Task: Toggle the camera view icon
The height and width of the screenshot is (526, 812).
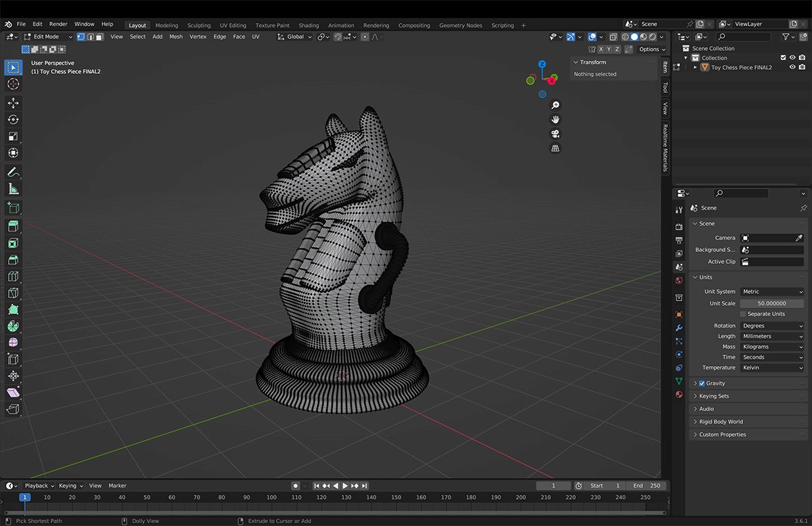Action: click(556, 133)
